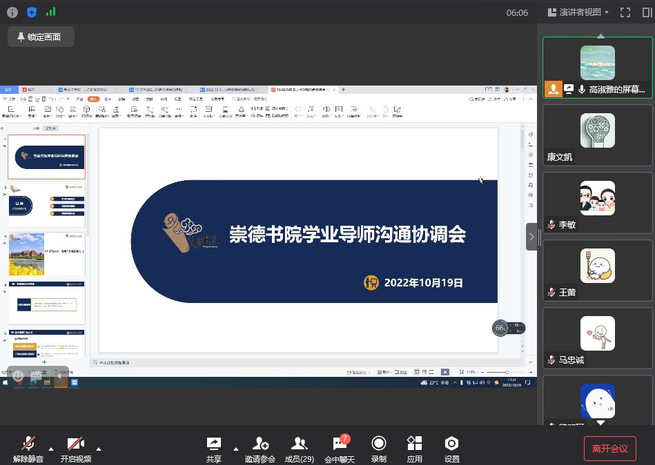Select participant 康文凯's video tile

click(x=597, y=137)
